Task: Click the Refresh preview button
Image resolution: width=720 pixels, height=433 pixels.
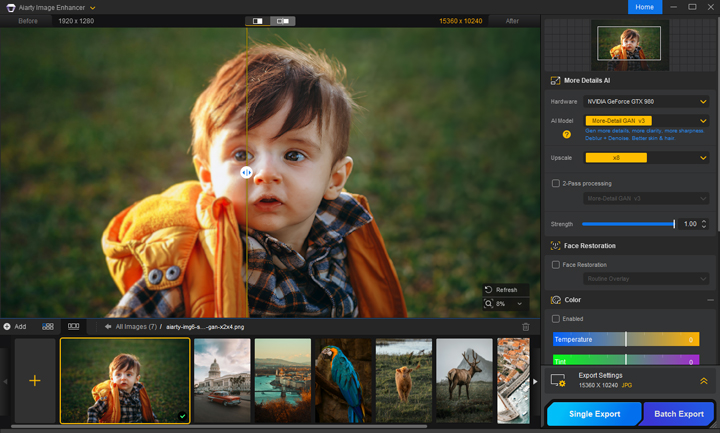Action: coord(506,290)
